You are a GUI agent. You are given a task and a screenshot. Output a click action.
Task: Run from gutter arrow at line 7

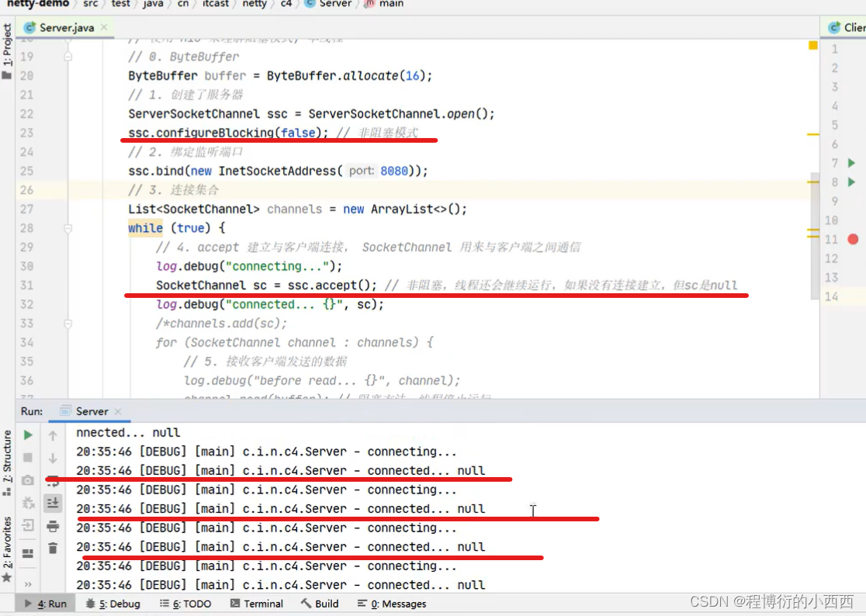[851, 163]
